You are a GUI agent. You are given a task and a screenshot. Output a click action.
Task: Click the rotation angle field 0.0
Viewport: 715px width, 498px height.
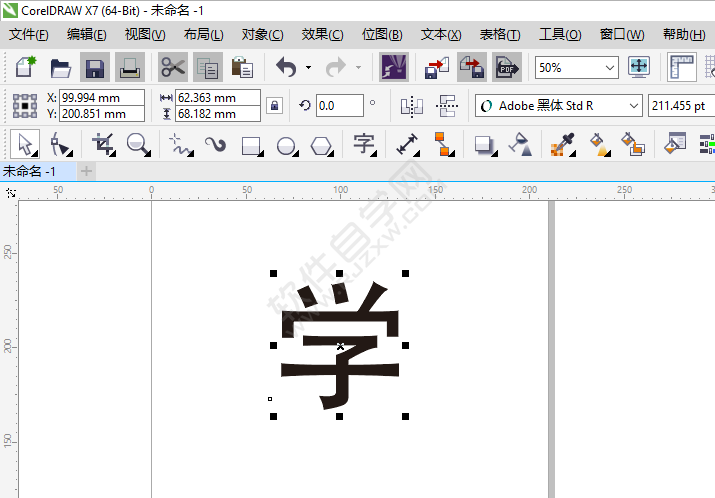[x=340, y=106]
